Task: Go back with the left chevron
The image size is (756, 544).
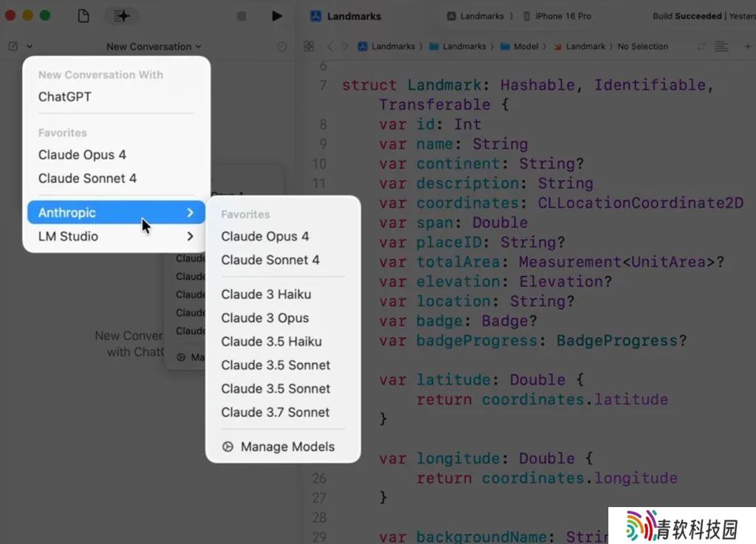Action: 330,47
